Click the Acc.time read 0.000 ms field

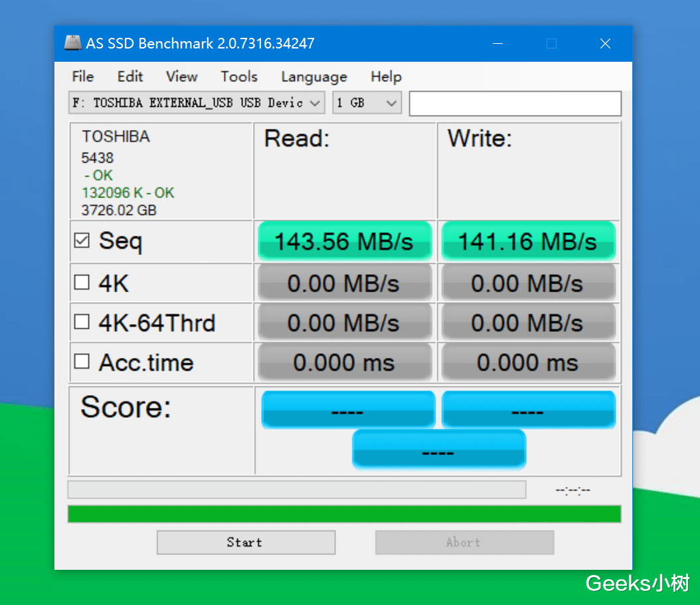345,362
